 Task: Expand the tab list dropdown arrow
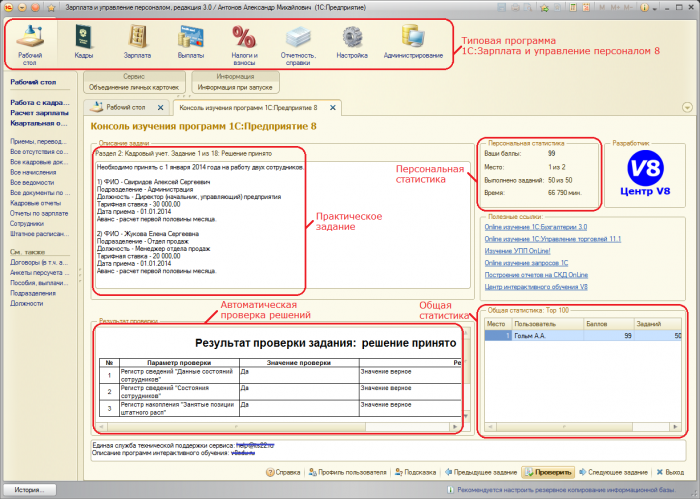(x=687, y=108)
